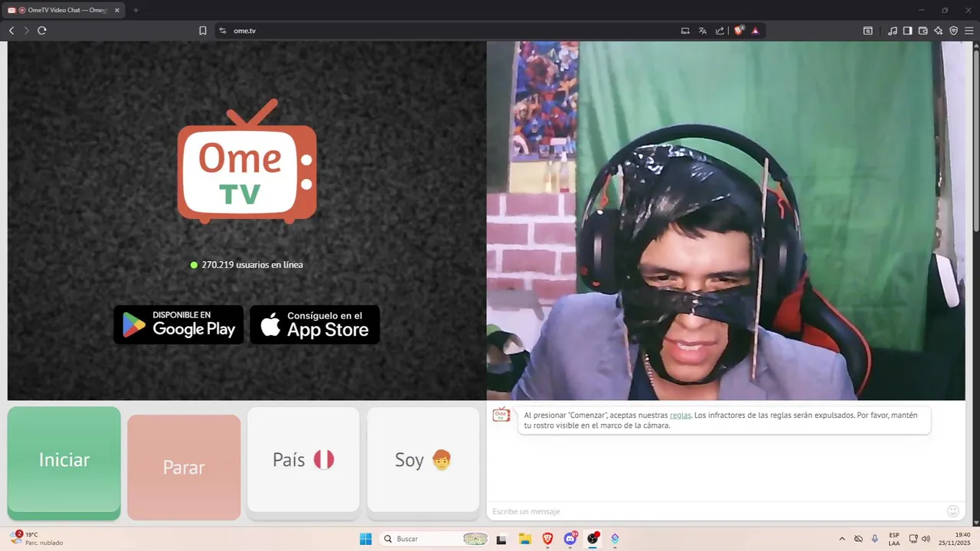Open the music playlist icon in toolbar
The image size is (980, 551).
(x=893, y=31)
